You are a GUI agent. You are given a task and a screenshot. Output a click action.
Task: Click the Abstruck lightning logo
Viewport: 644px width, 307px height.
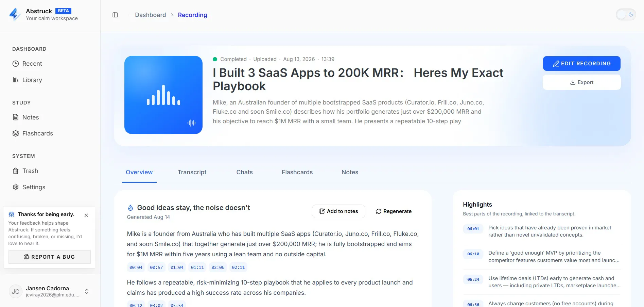coord(15,15)
